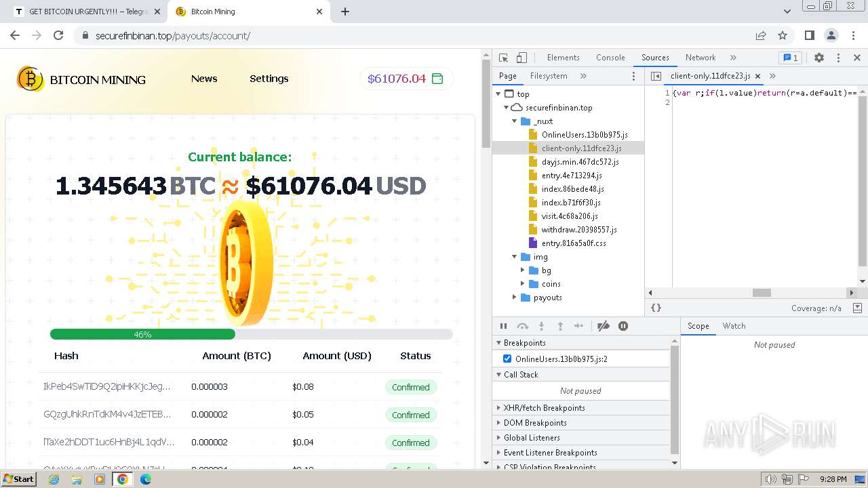
Task: Click the step over icon
Action: (x=522, y=326)
